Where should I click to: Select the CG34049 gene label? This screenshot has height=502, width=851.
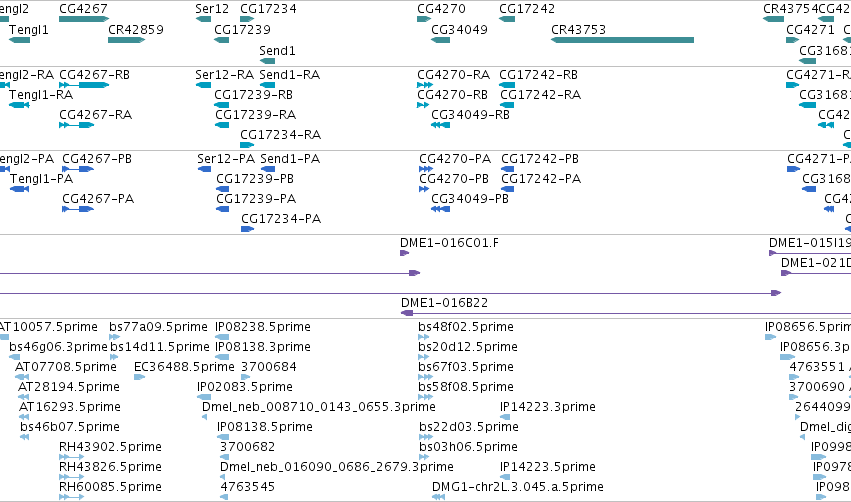coord(459,29)
